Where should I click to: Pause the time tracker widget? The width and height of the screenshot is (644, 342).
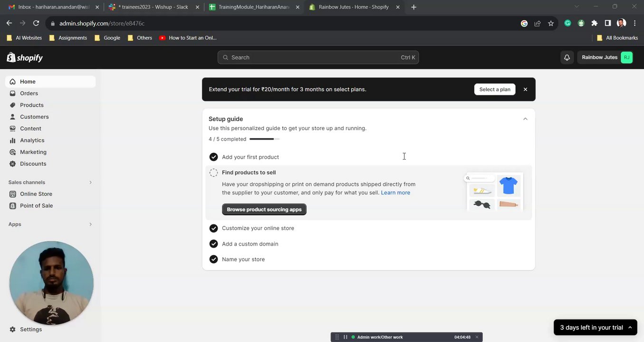pyautogui.click(x=346, y=337)
